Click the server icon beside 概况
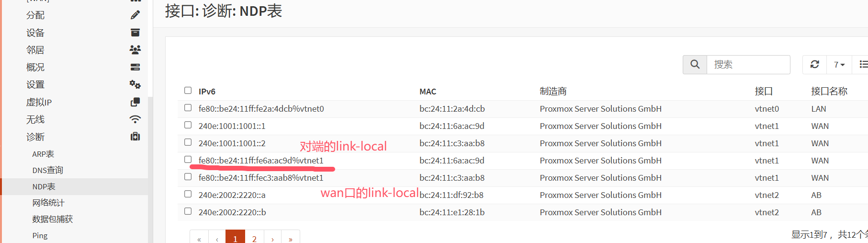868x243 pixels. 135,67
